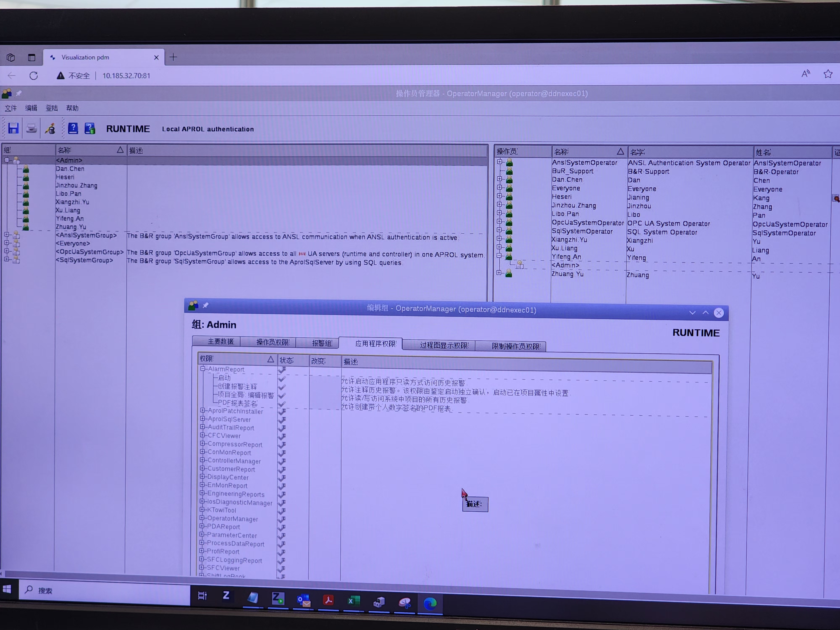The width and height of the screenshot is (840, 630).
Task: Open the blue help book icon
Action: tap(73, 128)
